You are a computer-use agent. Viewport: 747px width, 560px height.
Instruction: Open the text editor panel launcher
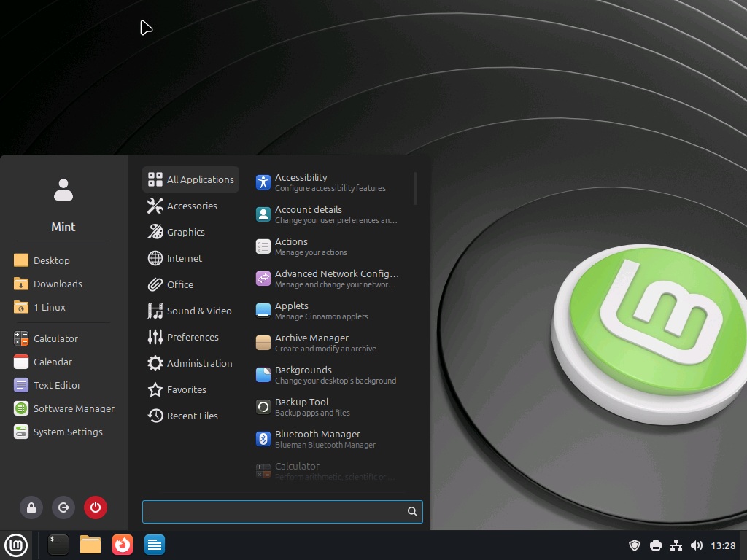(155, 545)
